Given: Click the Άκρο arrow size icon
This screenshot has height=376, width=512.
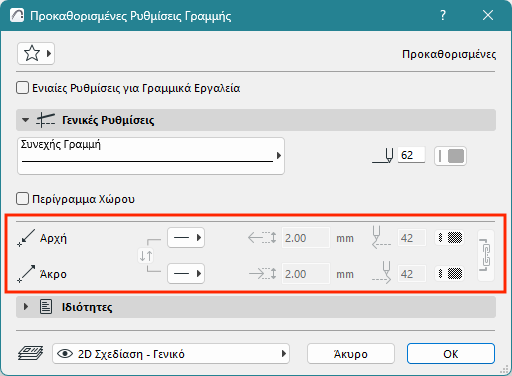Looking at the screenshot, I should point(262,274).
